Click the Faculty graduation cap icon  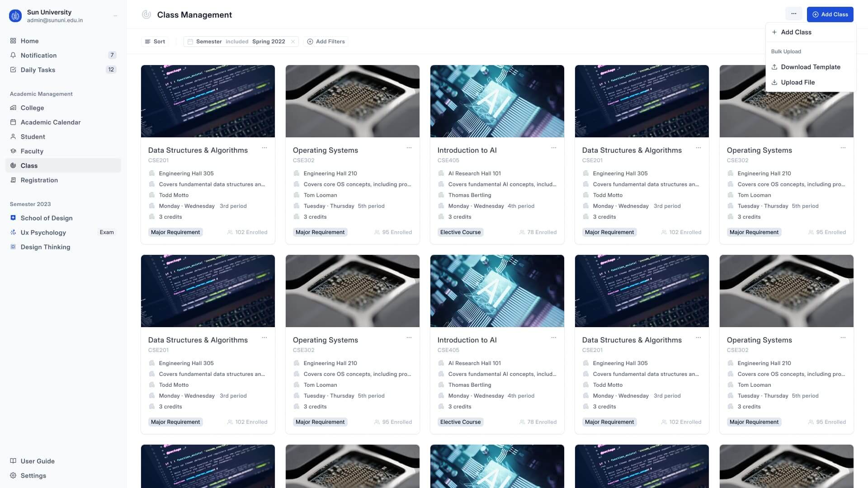13,151
